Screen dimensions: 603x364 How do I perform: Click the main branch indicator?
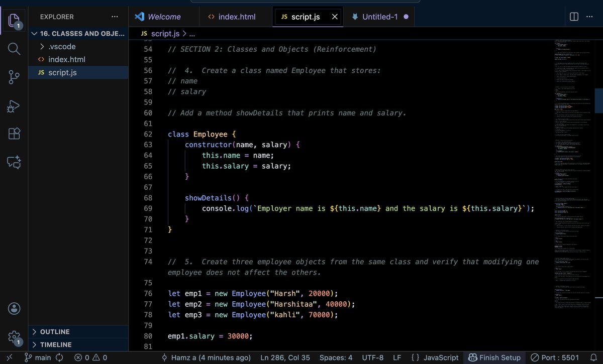coord(38,357)
